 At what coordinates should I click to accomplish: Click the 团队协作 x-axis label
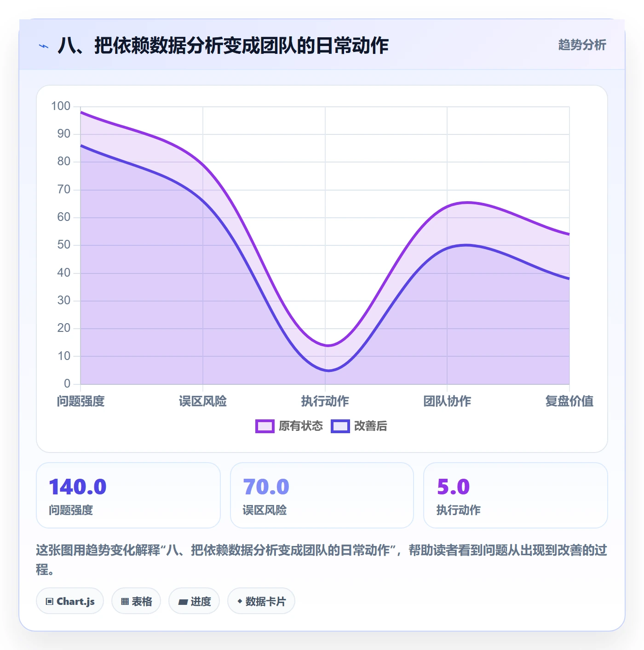click(447, 401)
